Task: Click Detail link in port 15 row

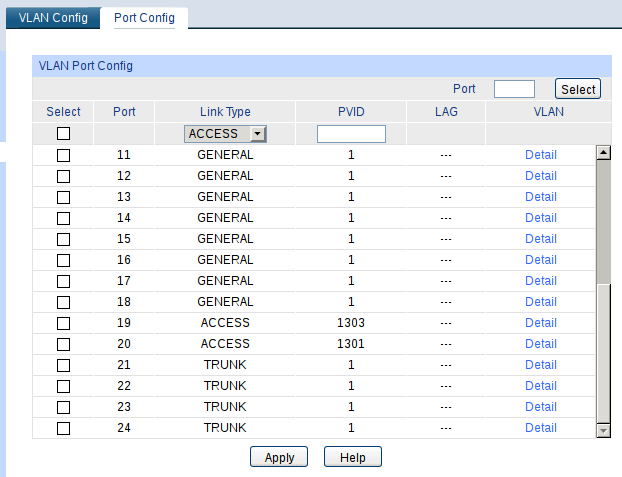Action: (541, 239)
